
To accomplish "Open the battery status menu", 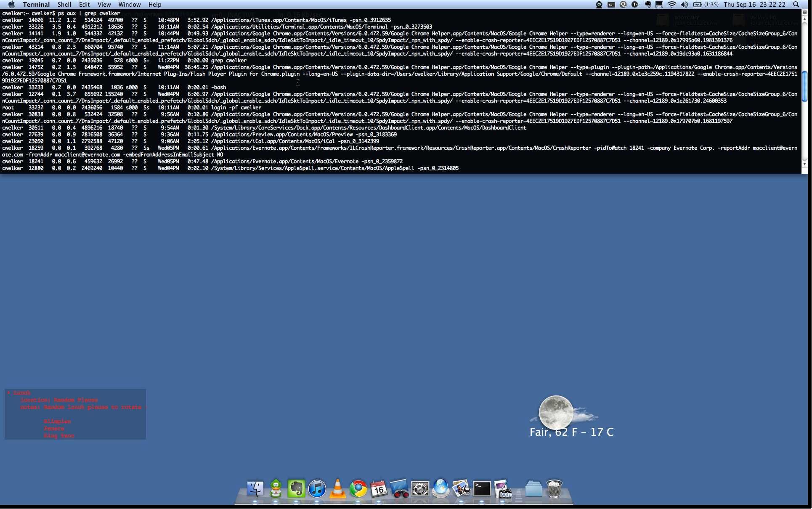I will (706, 4).
